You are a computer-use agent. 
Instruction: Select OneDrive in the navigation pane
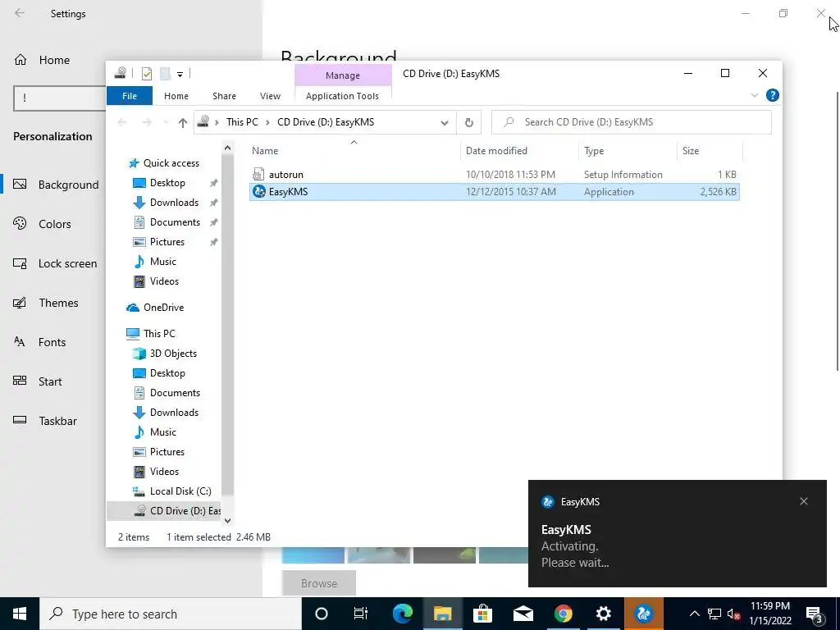[x=163, y=308]
